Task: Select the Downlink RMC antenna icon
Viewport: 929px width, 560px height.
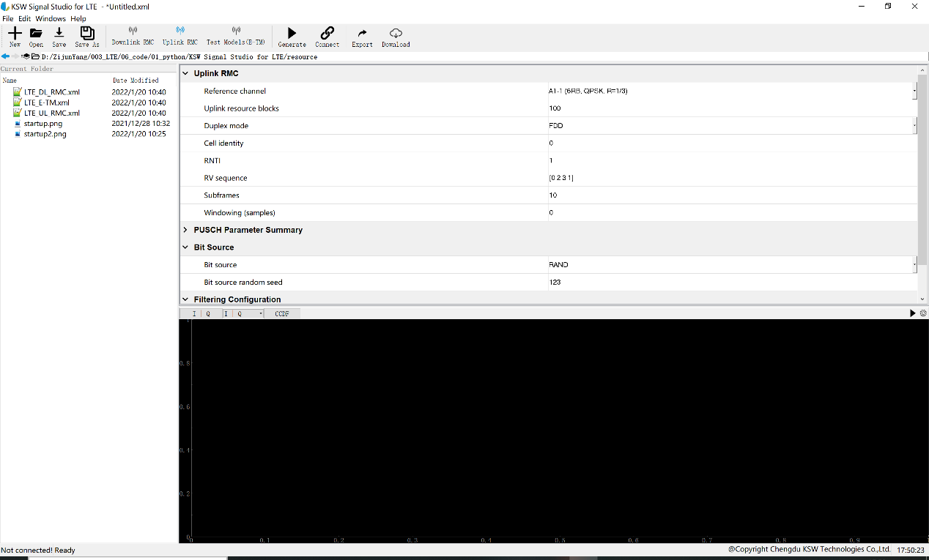Action: (x=133, y=31)
